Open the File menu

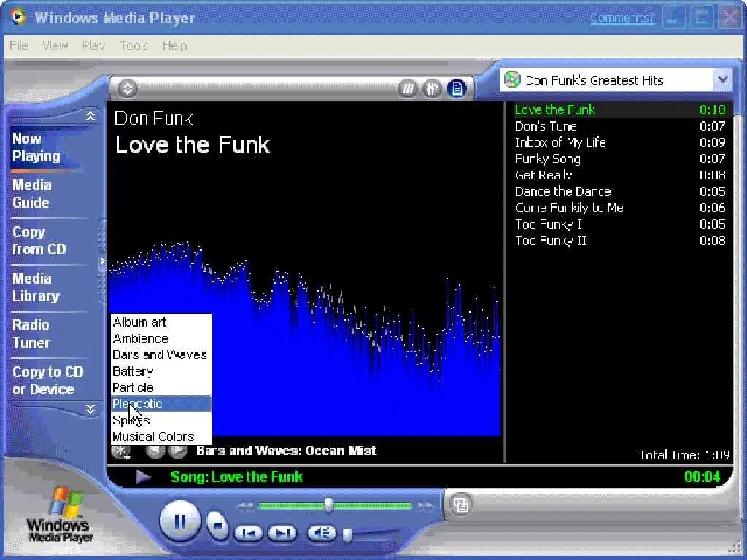(18, 46)
